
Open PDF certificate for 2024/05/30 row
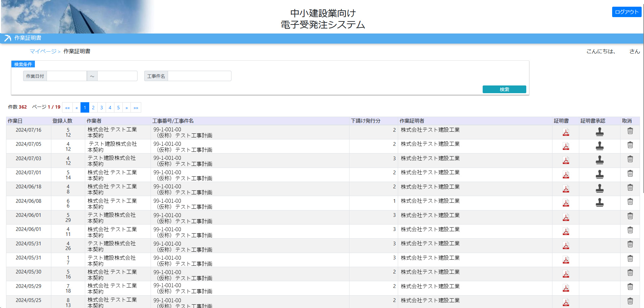click(566, 274)
